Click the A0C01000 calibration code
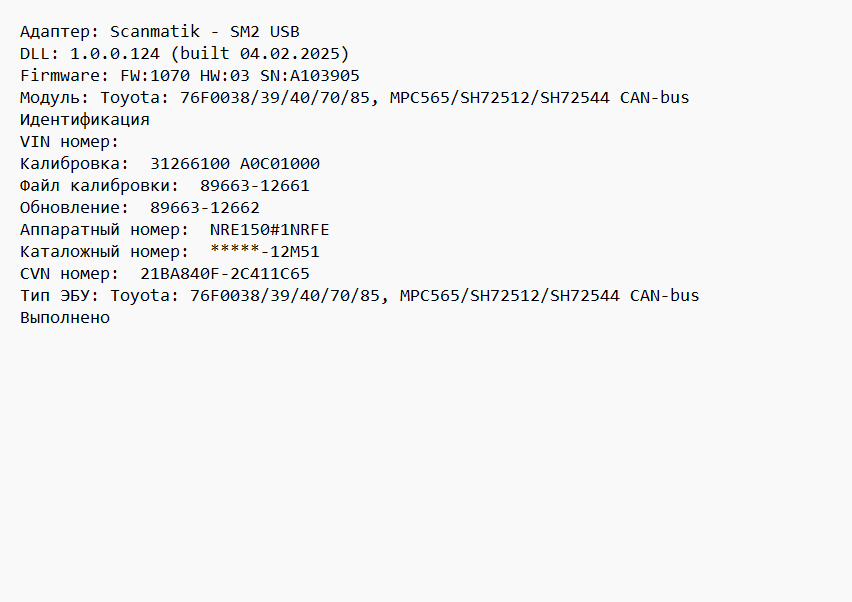 pos(280,164)
